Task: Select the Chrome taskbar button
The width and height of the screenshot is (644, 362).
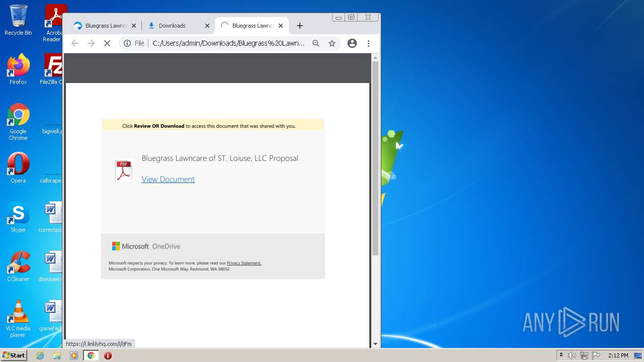Action: (x=91, y=355)
